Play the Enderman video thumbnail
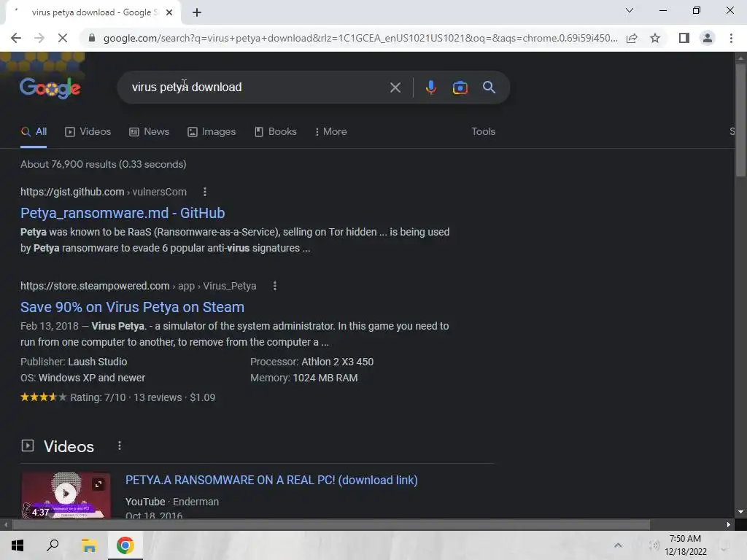 66,494
